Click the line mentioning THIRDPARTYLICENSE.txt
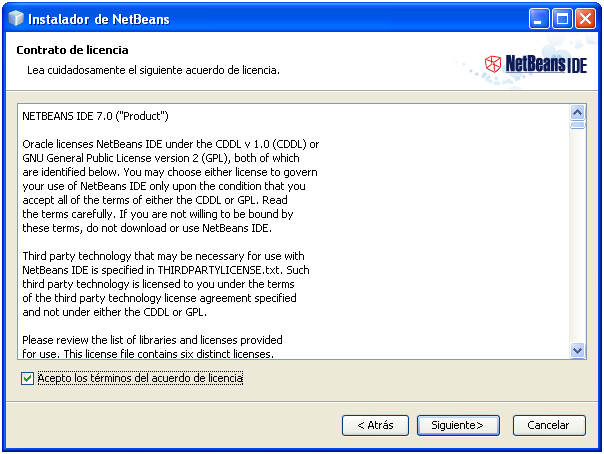This screenshot has height=454, width=604. click(x=166, y=270)
